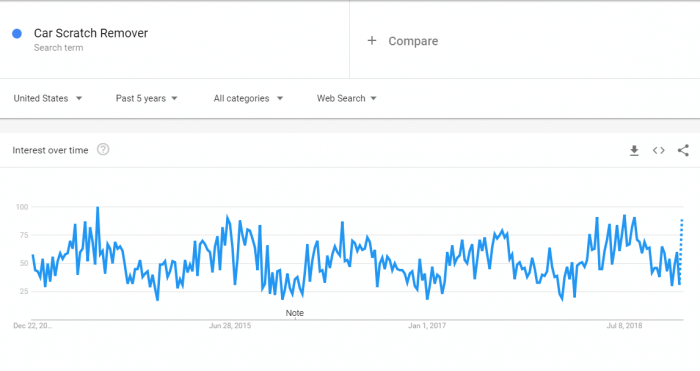Viewport: 700px width, 371px height.
Task: Open the Past 5 years time dropdown
Action: [146, 98]
